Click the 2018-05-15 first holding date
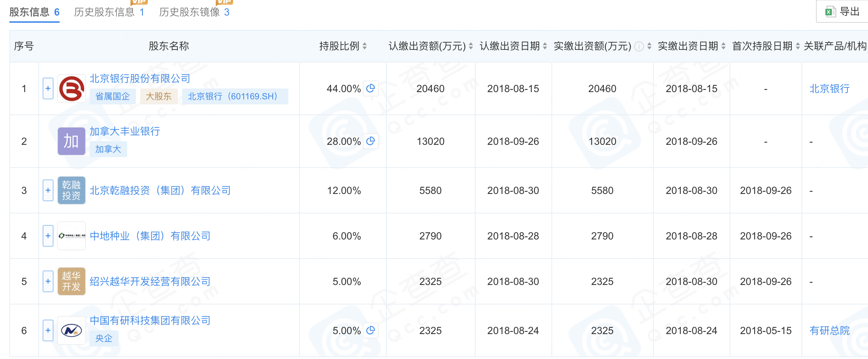 [x=766, y=330]
